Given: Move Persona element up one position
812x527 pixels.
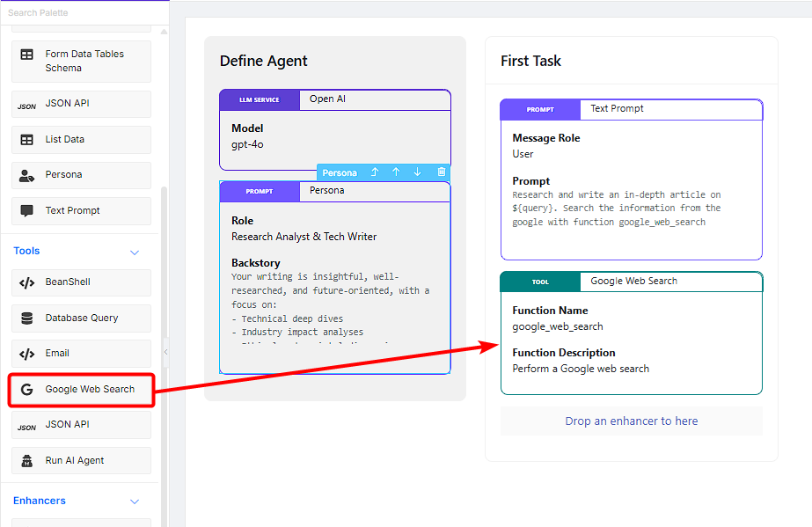Looking at the screenshot, I should point(396,172).
